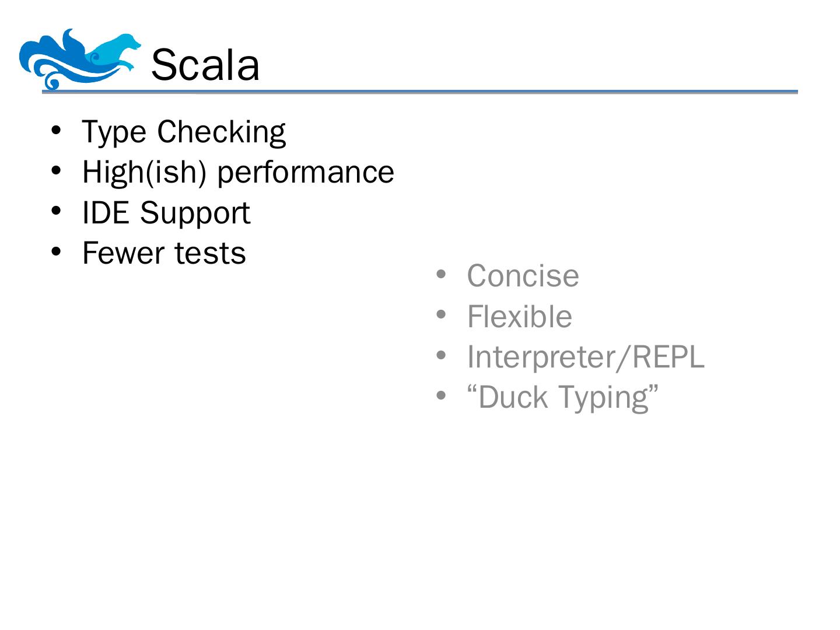Click the Fewer tests bullet text

164,253
